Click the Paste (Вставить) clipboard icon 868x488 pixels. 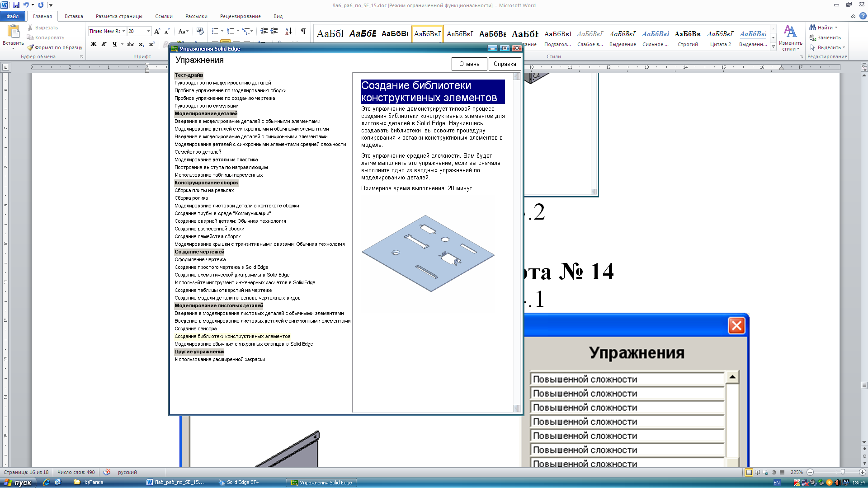[13, 32]
